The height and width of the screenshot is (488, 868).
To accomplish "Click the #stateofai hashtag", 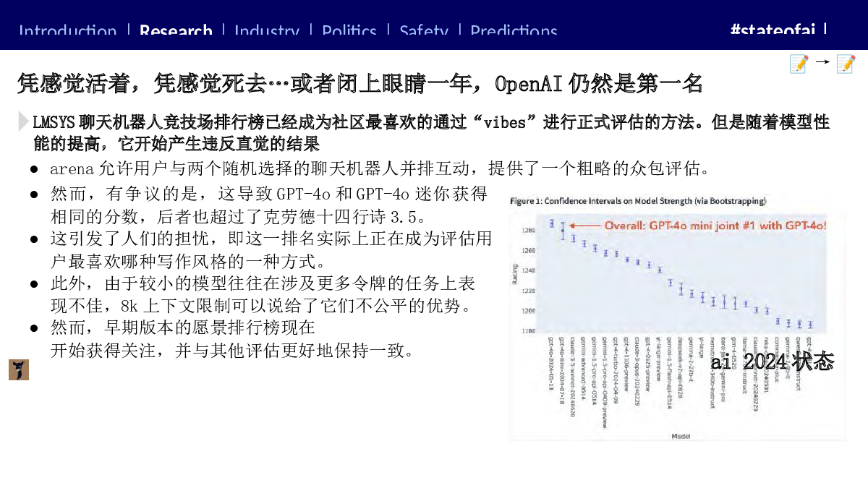I will pyautogui.click(x=773, y=30).
